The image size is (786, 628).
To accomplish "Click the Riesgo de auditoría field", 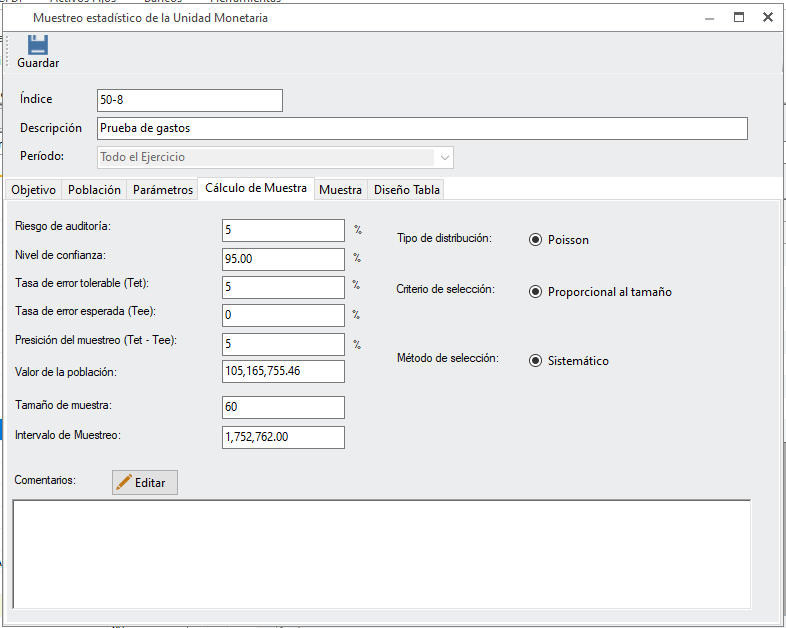I will [x=282, y=230].
